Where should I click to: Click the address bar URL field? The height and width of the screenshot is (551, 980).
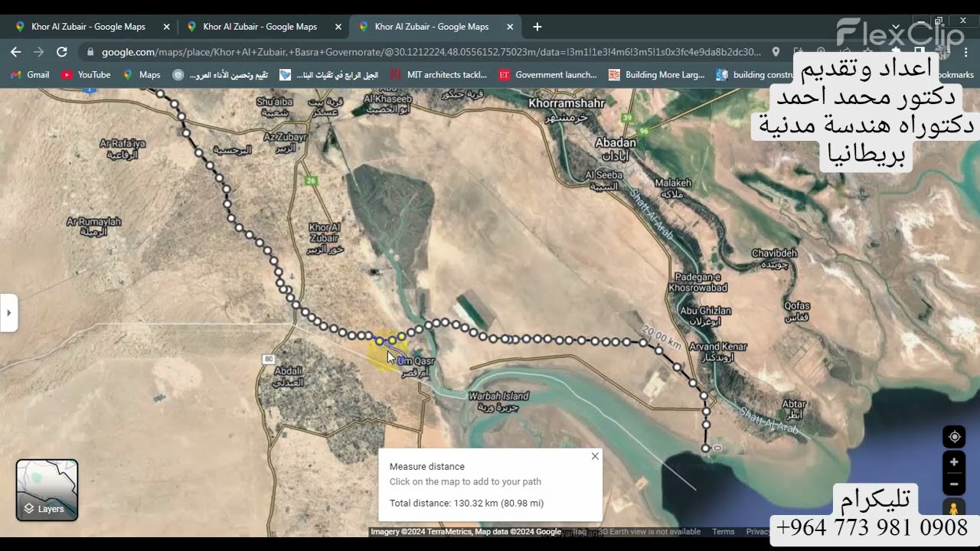tap(431, 52)
